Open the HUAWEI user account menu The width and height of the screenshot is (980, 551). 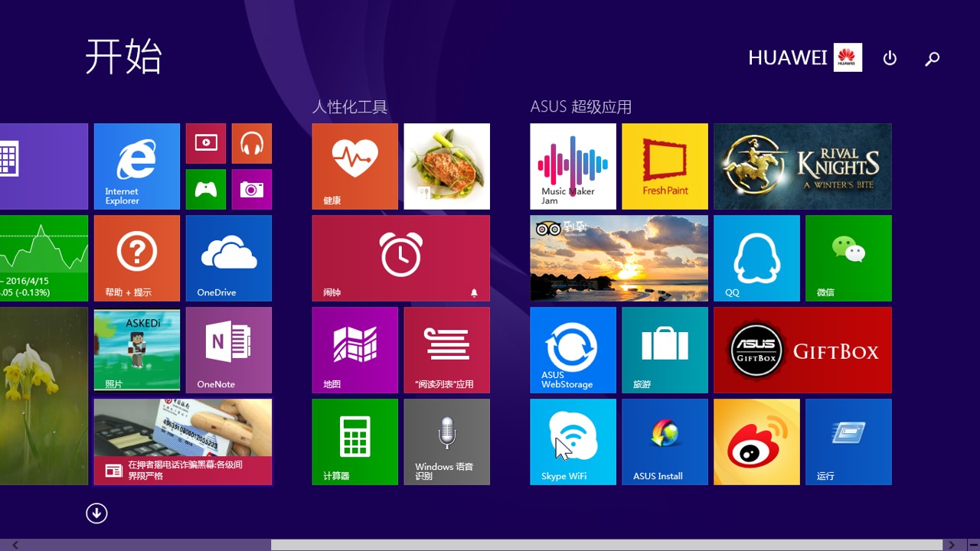coord(805,57)
